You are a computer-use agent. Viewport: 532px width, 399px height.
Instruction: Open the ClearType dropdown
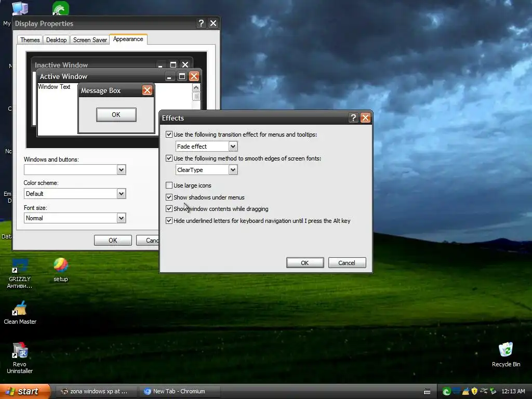click(x=233, y=170)
